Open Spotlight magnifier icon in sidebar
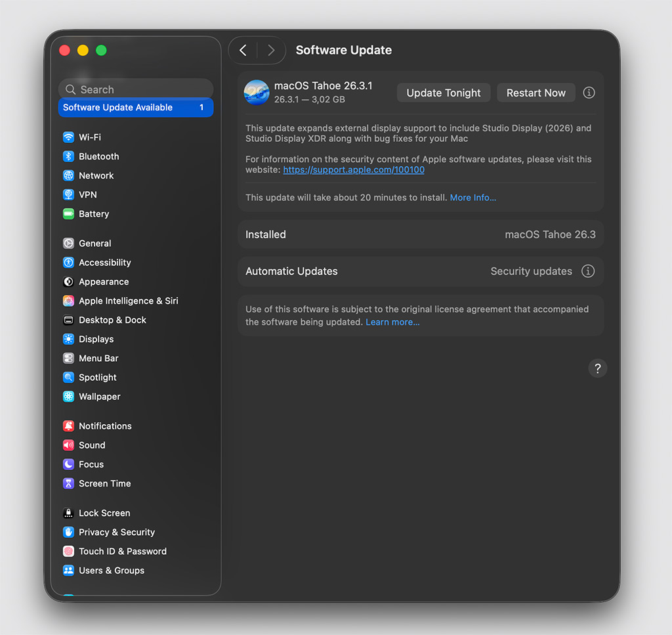This screenshot has height=635, width=672. 68,378
